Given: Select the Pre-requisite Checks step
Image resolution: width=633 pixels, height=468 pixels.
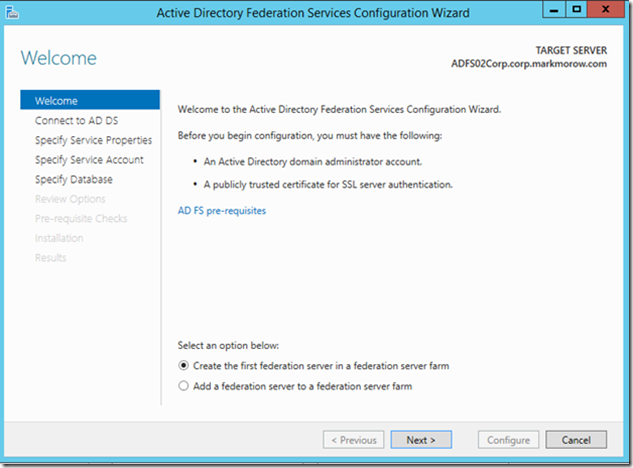Looking at the screenshot, I should [81, 218].
